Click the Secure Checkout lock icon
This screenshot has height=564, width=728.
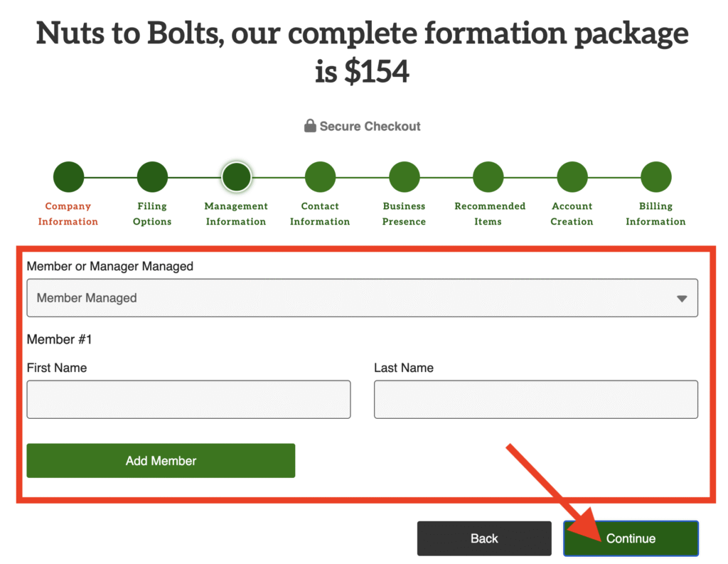(310, 127)
